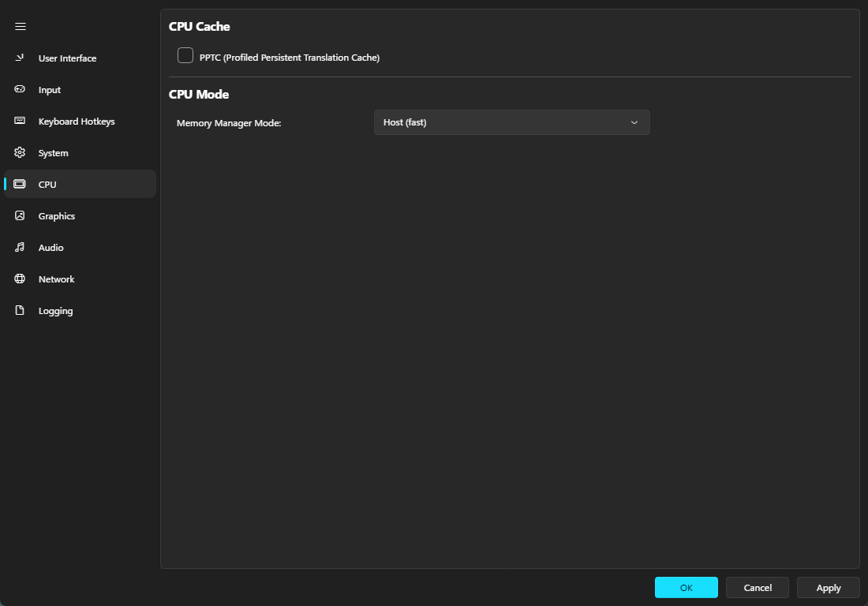Select the System gear icon
868x606 pixels.
(20, 152)
